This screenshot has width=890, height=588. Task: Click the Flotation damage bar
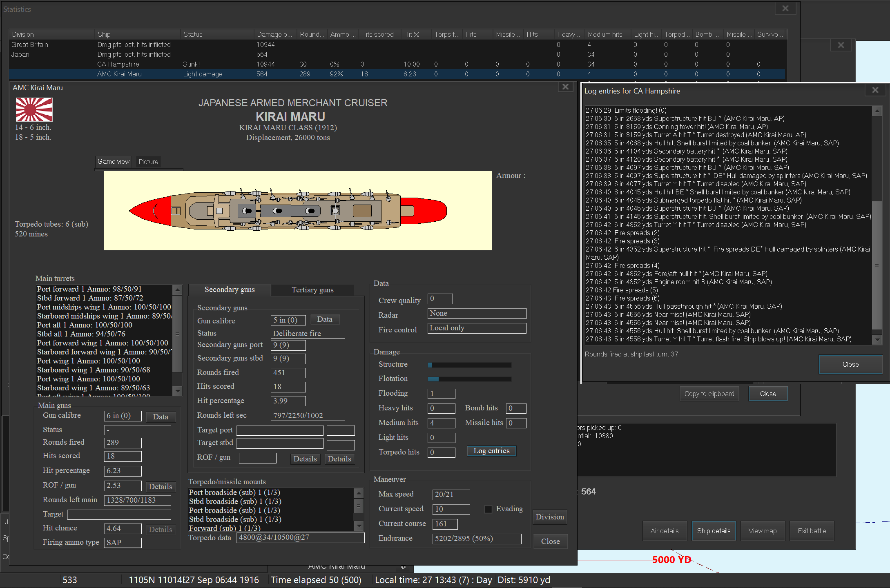(469, 379)
